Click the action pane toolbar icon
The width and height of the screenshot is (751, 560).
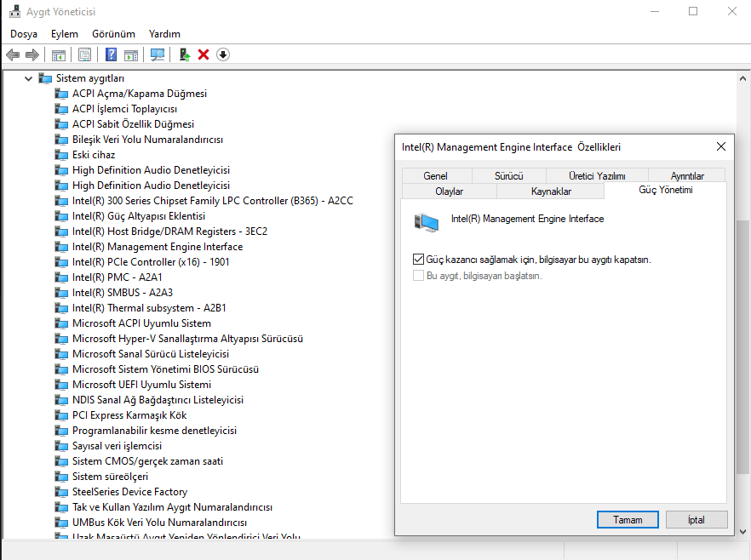(x=131, y=55)
